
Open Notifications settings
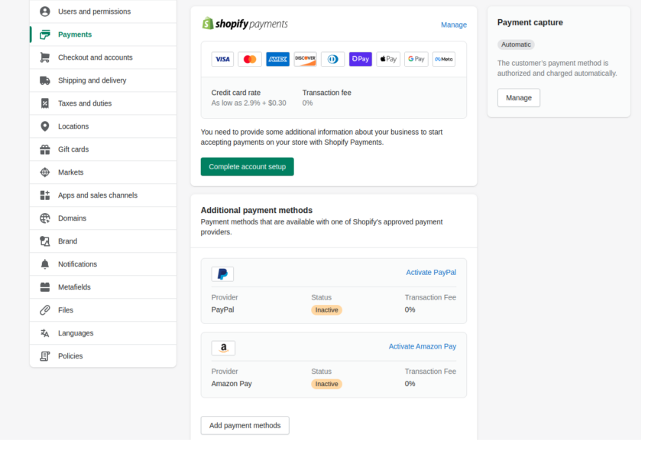tap(103, 264)
